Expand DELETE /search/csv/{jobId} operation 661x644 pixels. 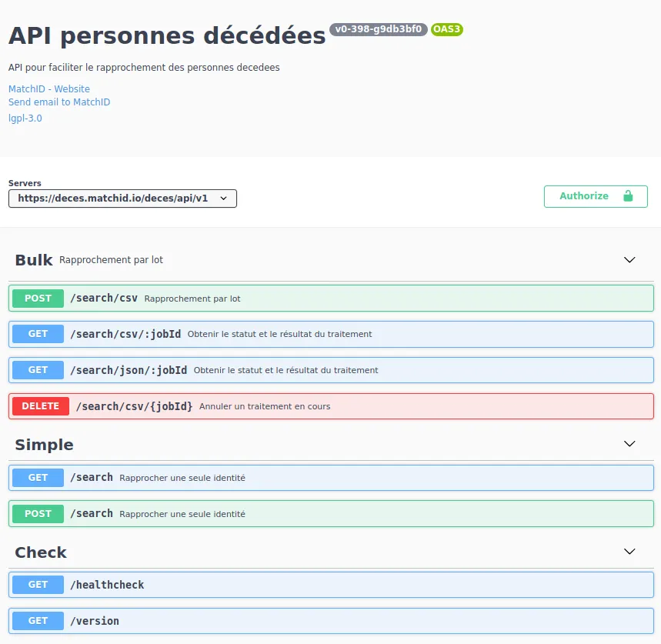click(x=331, y=406)
